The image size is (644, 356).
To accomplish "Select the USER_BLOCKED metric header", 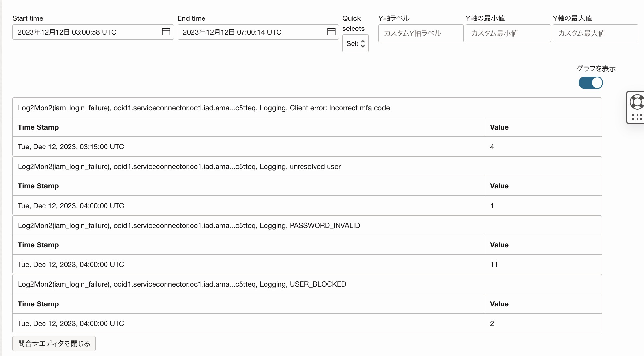I will coord(182,284).
